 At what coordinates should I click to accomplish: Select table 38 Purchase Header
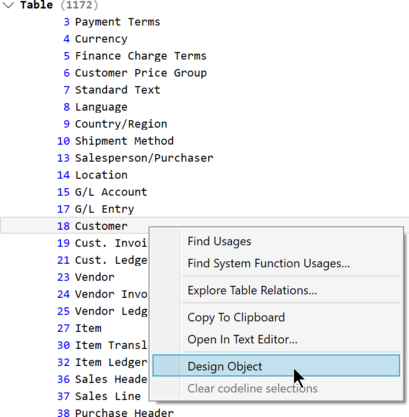point(115,412)
